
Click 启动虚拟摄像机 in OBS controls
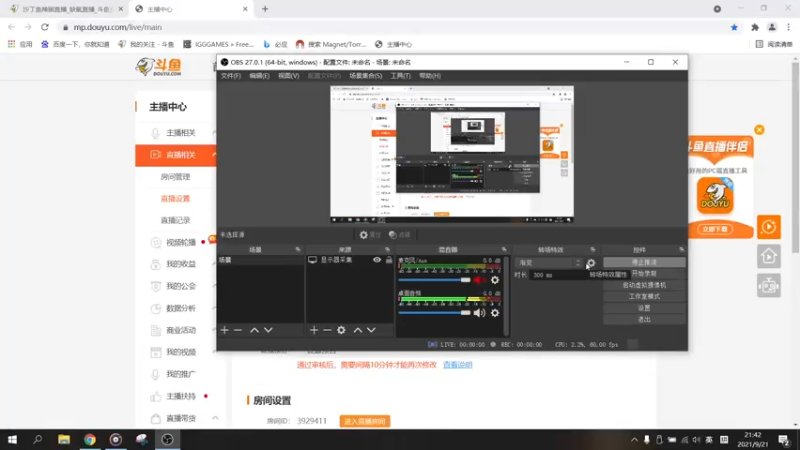point(644,285)
